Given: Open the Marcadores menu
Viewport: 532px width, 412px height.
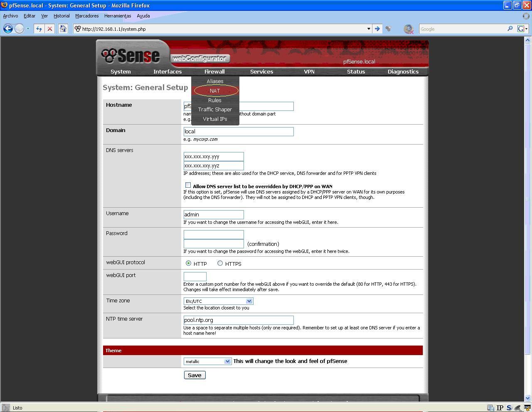Looking at the screenshot, I should tap(87, 16).
